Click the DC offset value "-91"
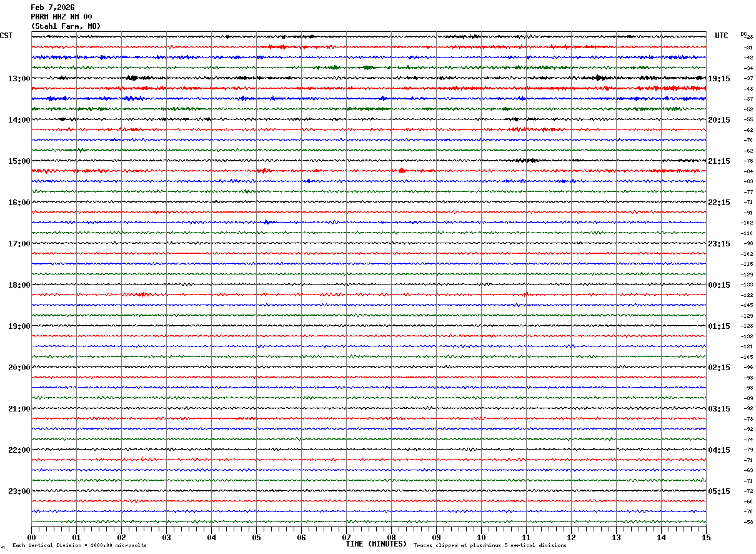756x554 pixels. click(x=748, y=213)
